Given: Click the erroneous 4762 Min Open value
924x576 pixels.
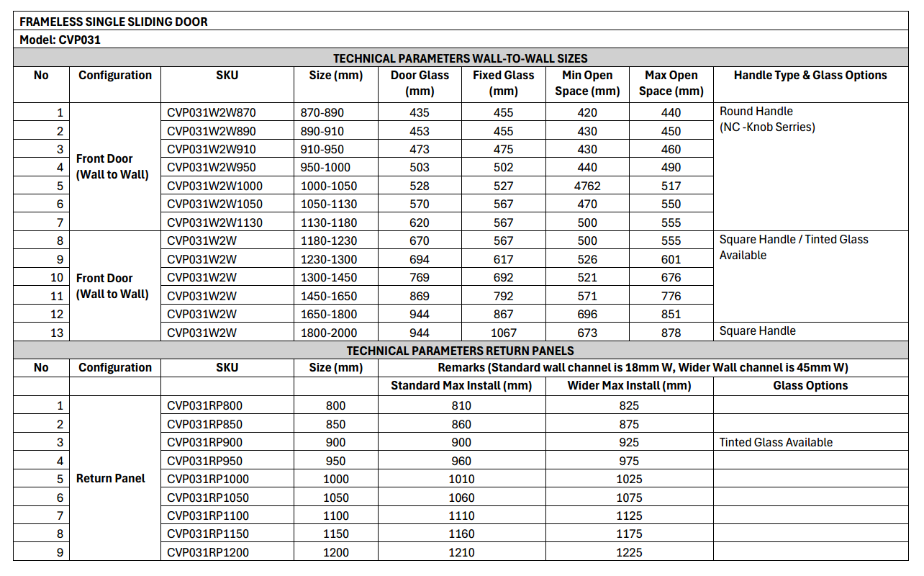Looking at the screenshot, I should pyautogui.click(x=587, y=186).
